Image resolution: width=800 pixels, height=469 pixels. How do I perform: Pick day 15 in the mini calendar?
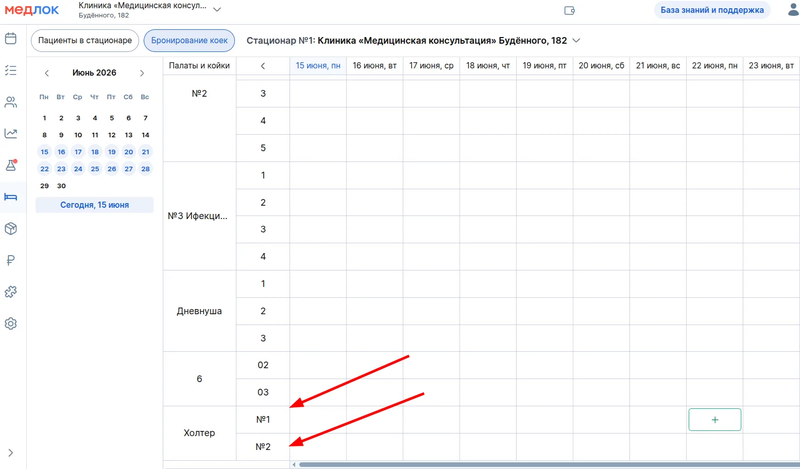(44, 152)
